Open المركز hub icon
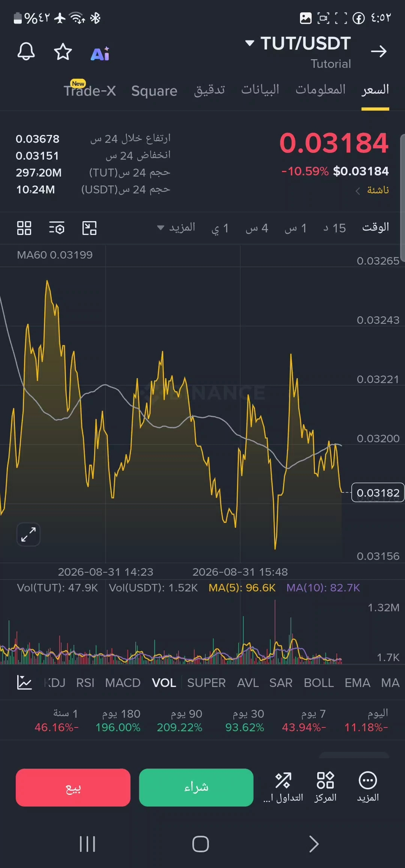 point(325,787)
